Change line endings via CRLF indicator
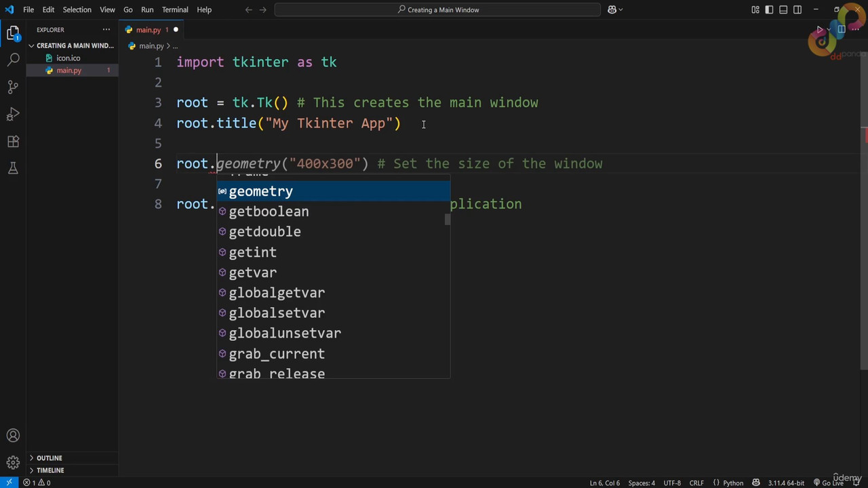The width and height of the screenshot is (868, 488). click(696, 483)
